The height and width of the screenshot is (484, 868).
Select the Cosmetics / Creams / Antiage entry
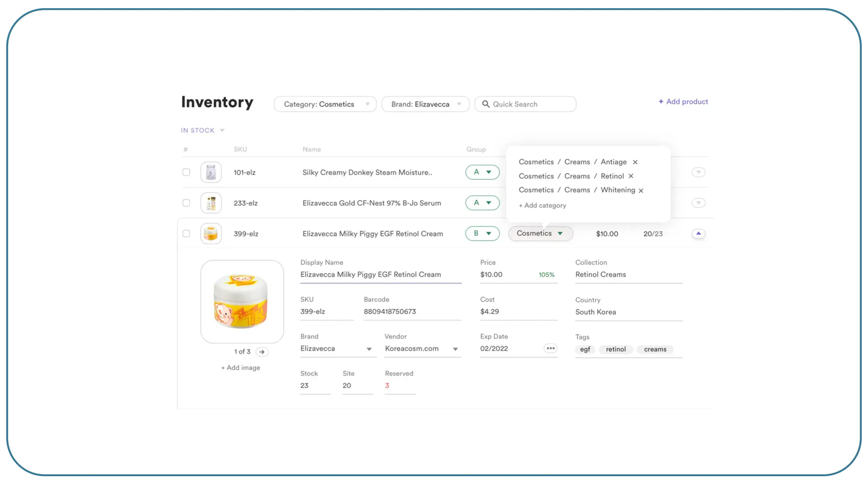[x=572, y=162]
